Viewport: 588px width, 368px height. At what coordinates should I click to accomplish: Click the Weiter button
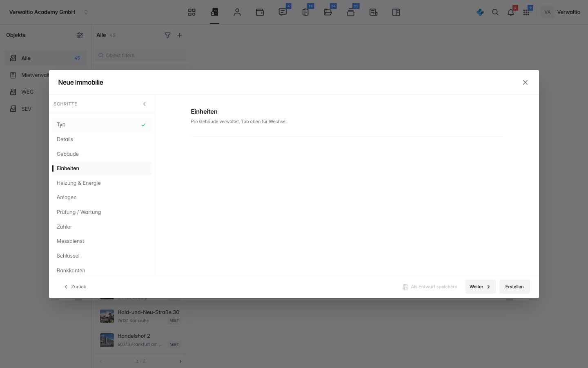pyautogui.click(x=480, y=287)
